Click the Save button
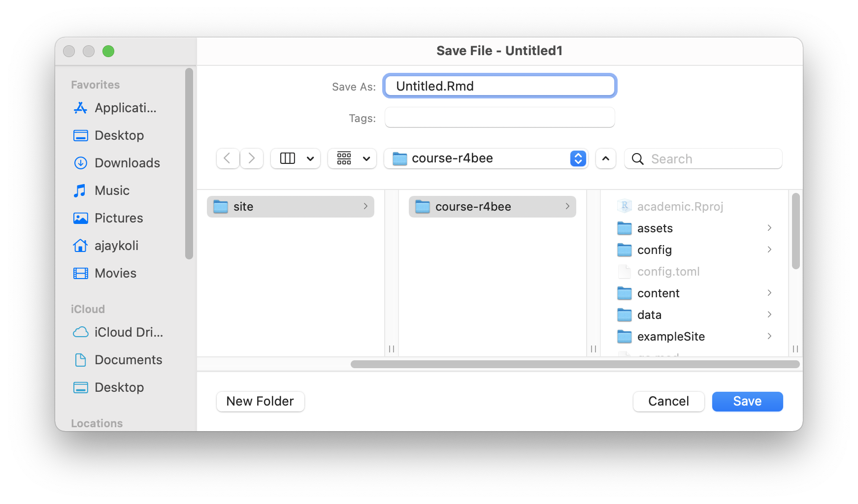The width and height of the screenshot is (858, 504). click(747, 401)
